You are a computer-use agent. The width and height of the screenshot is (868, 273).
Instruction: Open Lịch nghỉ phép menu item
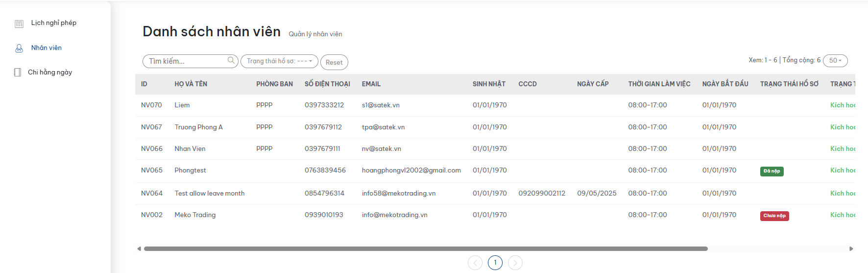[x=54, y=23]
